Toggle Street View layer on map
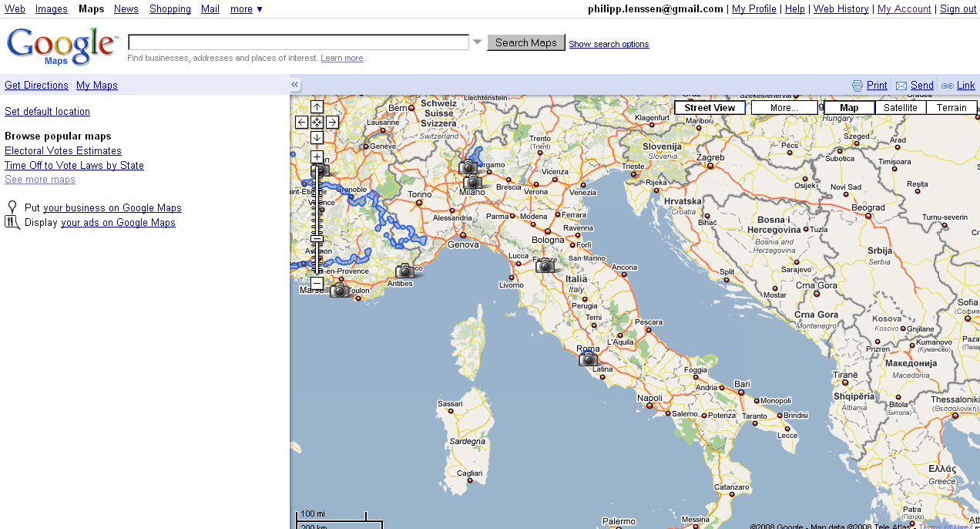The image size is (980, 529). click(710, 108)
